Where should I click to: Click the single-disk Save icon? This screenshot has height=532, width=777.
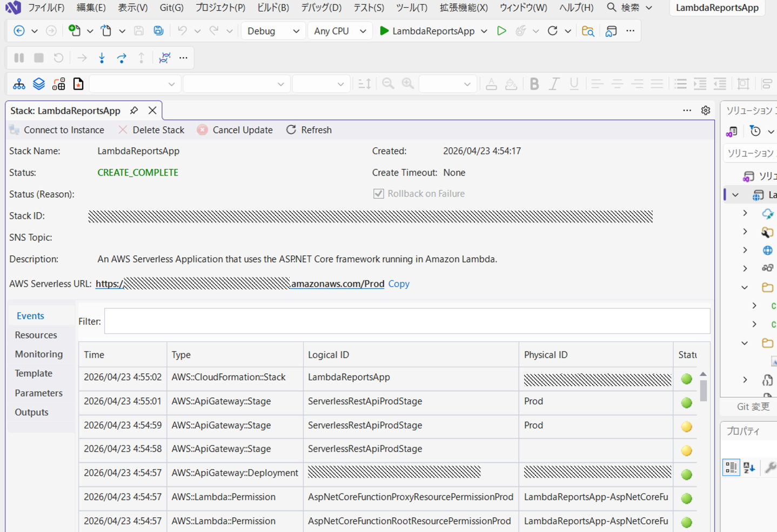click(139, 31)
